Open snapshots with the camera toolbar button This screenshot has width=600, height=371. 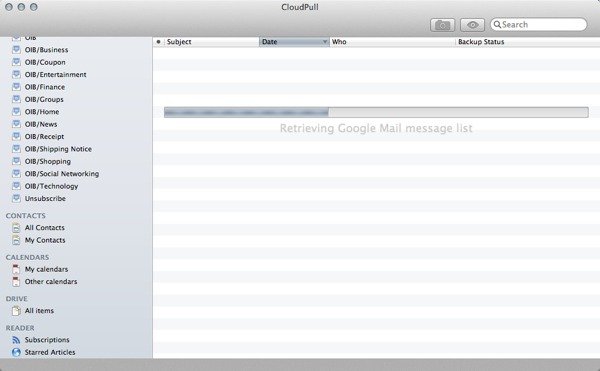click(442, 25)
